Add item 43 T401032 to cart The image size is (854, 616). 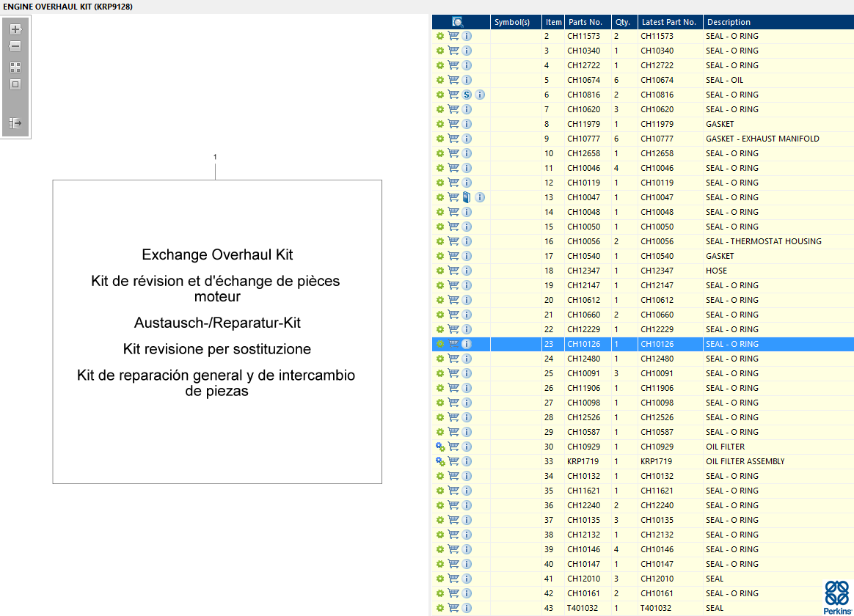point(453,608)
